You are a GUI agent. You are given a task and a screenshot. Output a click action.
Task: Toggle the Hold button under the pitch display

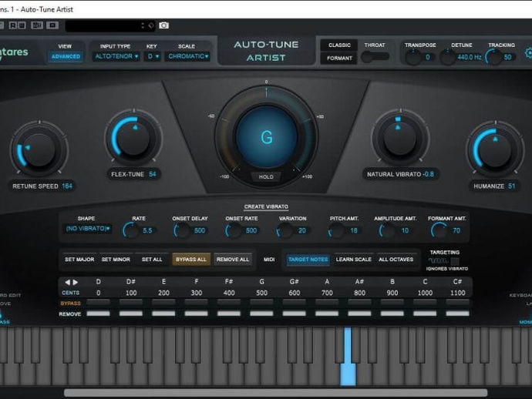coord(266,176)
